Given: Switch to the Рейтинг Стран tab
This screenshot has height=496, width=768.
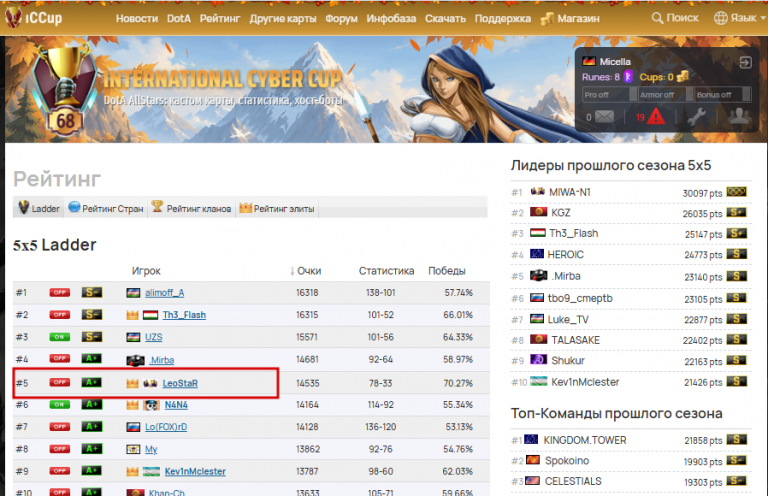Looking at the screenshot, I should [106, 208].
